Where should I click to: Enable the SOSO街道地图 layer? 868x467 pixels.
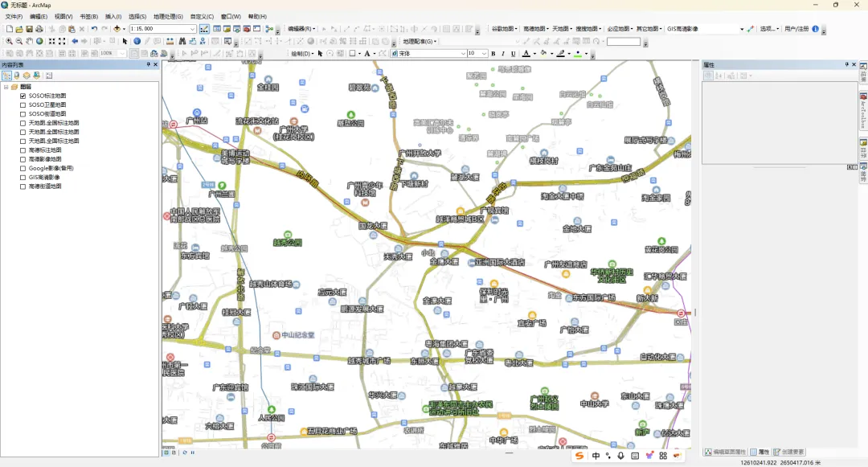(23, 114)
